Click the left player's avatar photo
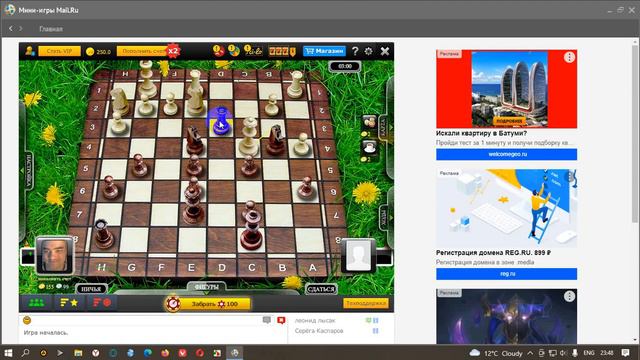 [x=55, y=255]
